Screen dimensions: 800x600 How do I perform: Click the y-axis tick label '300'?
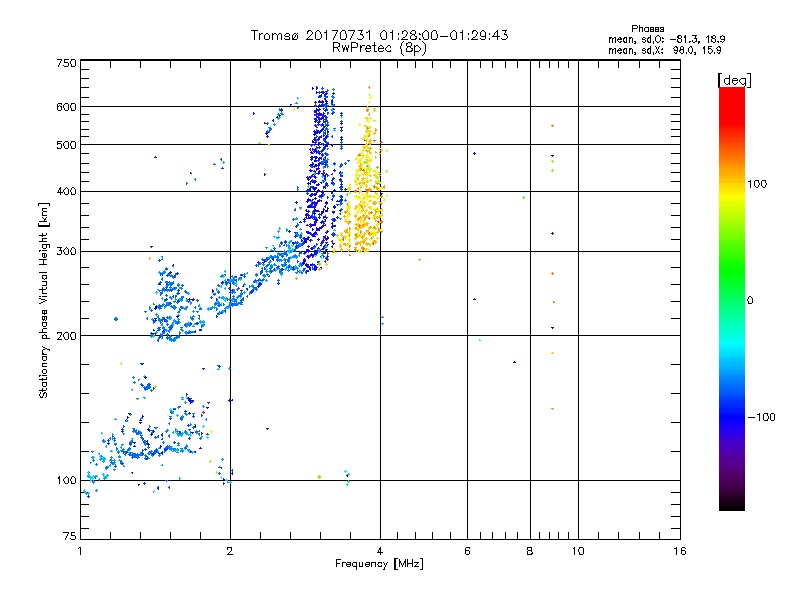[x=66, y=251]
